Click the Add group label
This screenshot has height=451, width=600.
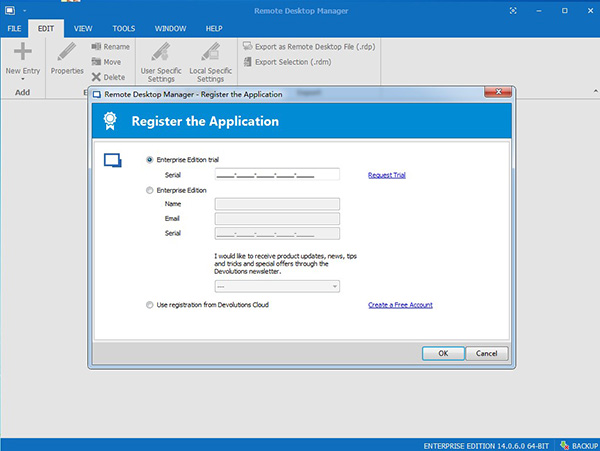22,92
